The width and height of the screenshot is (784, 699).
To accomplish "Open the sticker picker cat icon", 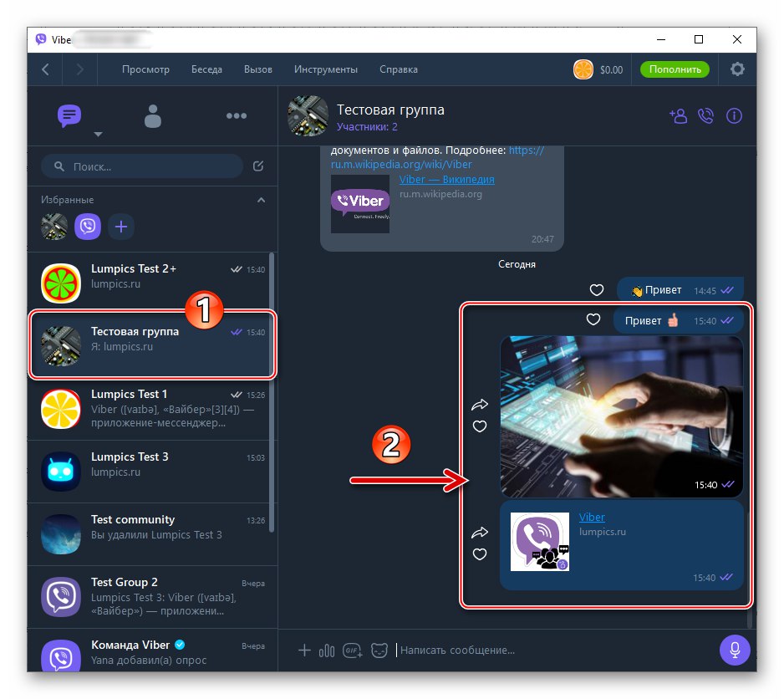I will pyautogui.click(x=379, y=650).
